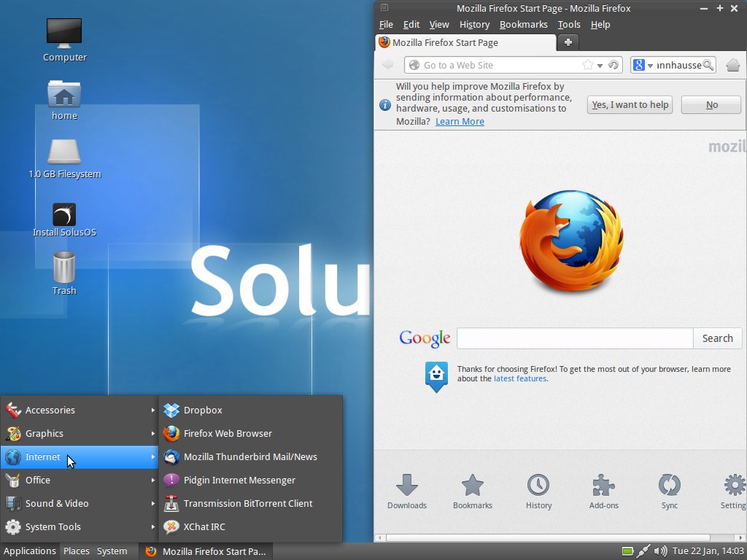
Task: Open the Firefox View menu
Action: (438, 25)
